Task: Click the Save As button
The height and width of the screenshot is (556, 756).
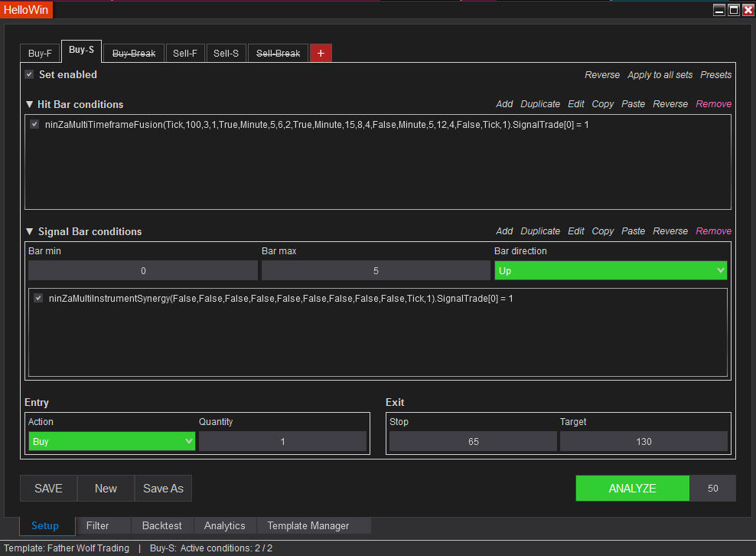Action: [163, 489]
